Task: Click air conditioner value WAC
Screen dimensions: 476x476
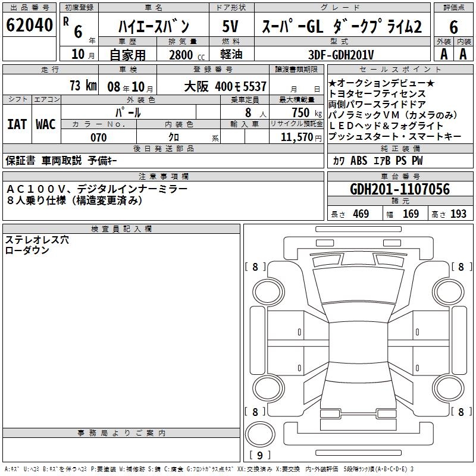Action: coord(46,124)
